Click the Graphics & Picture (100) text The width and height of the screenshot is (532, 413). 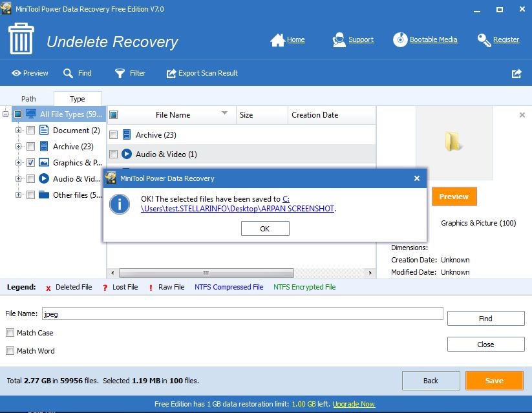click(x=478, y=223)
